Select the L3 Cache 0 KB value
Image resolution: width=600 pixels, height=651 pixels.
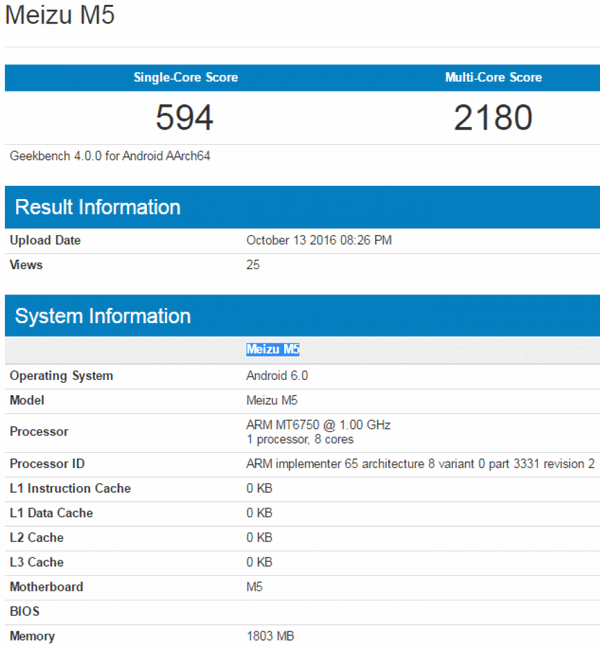click(x=259, y=562)
